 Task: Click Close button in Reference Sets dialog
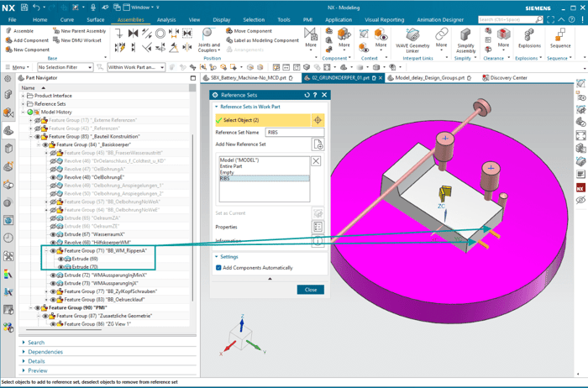(x=311, y=290)
